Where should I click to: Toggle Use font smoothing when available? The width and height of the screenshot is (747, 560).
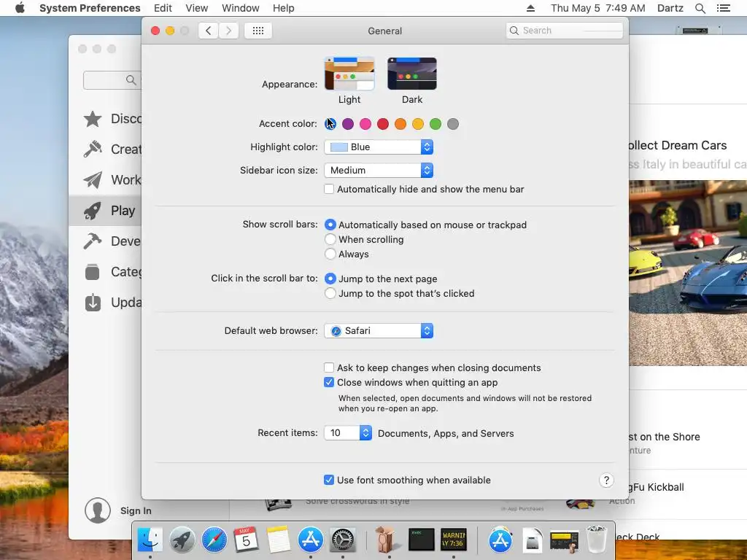click(329, 480)
